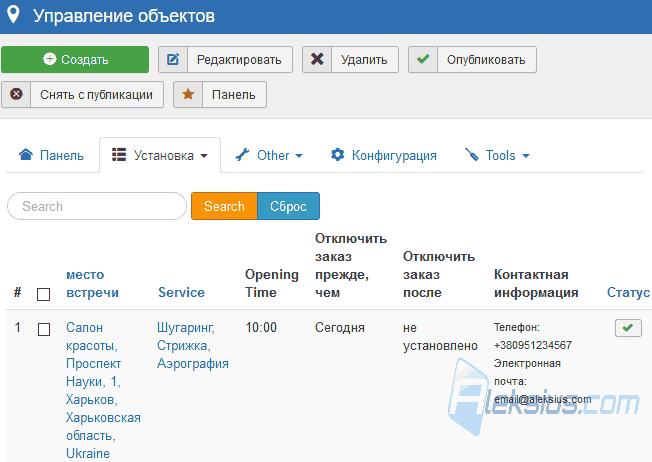Toggle the published status checkmark in row 1
652x462 pixels.
(x=628, y=328)
